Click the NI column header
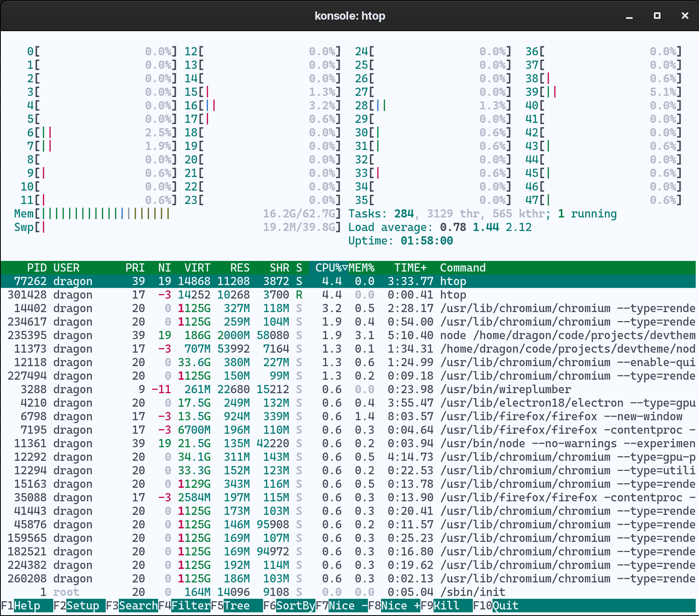 click(165, 268)
